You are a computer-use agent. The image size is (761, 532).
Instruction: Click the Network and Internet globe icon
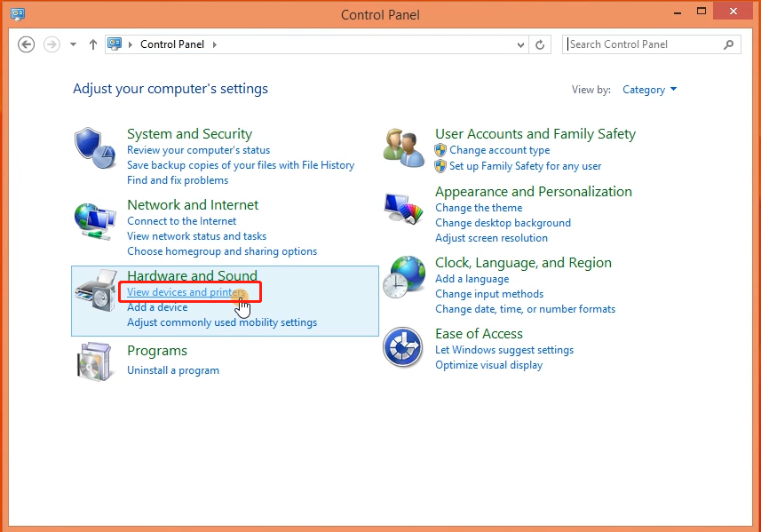click(x=95, y=222)
